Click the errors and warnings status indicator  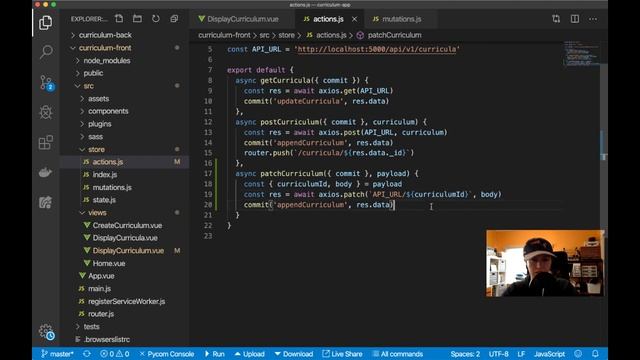(115, 354)
